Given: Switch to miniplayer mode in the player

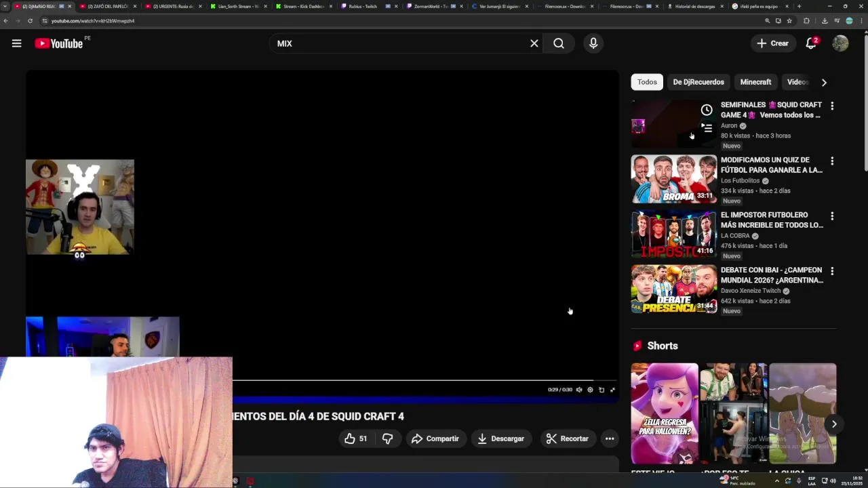Looking at the screenshot, I should (601, 390).
